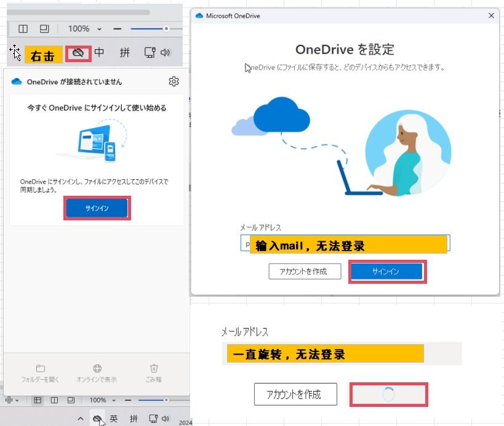The height and width of the screenshot is (426, 504).
Task: Click the OneDrive を設定 heading
Action: click(x=345, y=49)
